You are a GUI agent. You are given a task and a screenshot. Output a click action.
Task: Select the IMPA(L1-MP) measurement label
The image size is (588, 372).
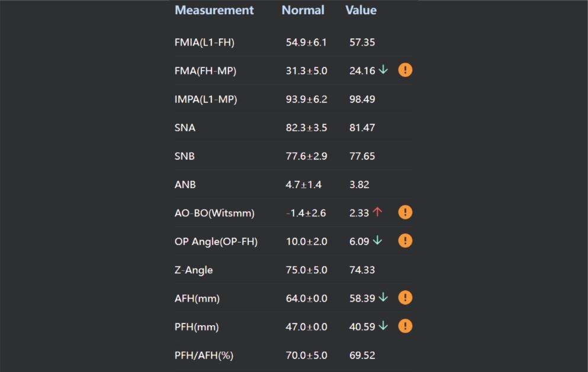(x=205, y=99)
